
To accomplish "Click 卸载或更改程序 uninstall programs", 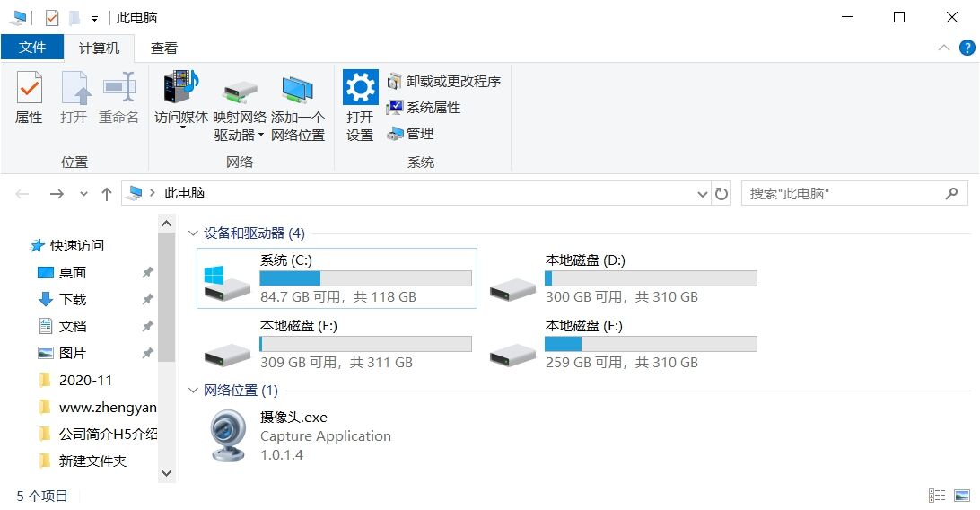I will click(443, 81).
